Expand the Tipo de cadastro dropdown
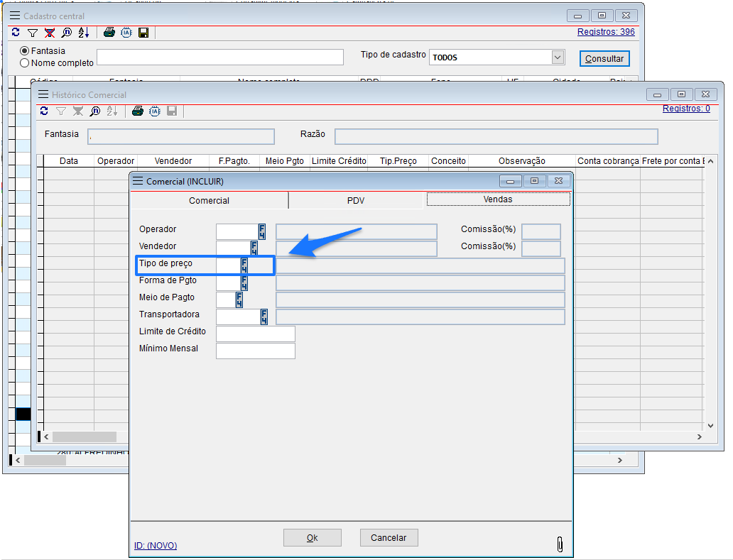The width and height of the screenshot is (733, 560). (558, 57)
